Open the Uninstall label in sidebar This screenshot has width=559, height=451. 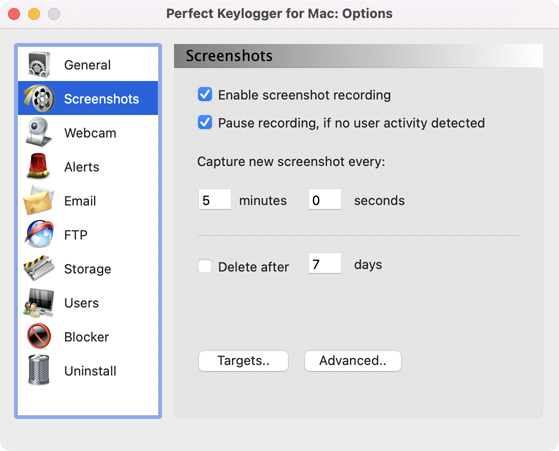point(90,371)
